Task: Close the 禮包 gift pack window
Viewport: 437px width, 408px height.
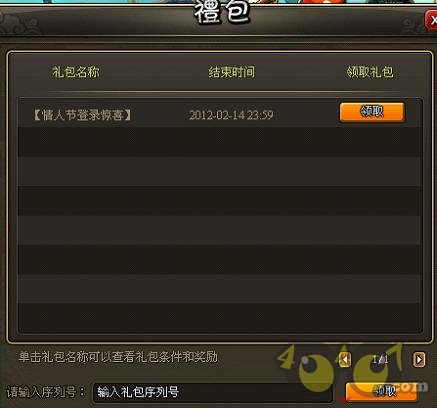Action: click(x=431, y=20)
